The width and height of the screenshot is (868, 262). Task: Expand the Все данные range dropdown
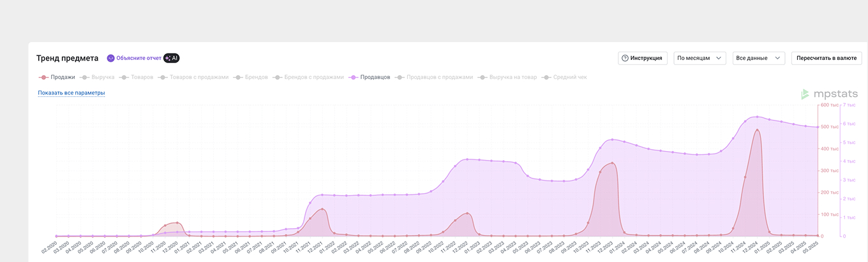(x=759, y=58)
